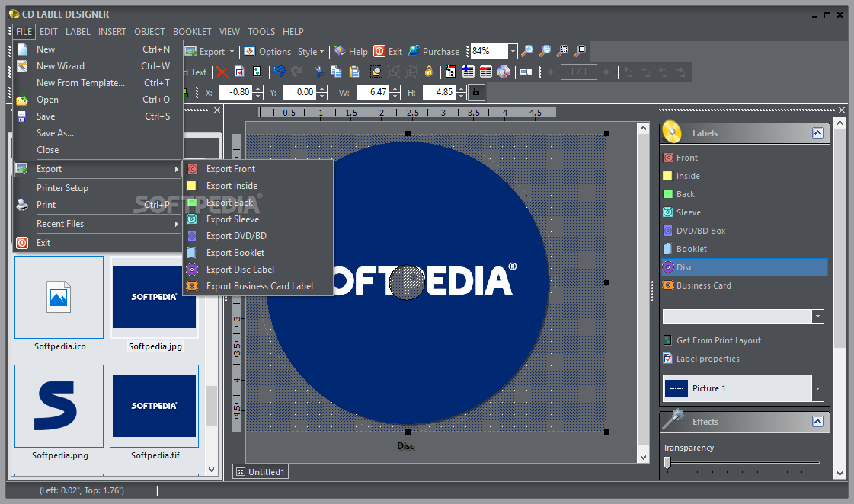The width and height of the screenshot is (854, 504).
Task: Open the TOOLS menu
Action: [261, 31]
